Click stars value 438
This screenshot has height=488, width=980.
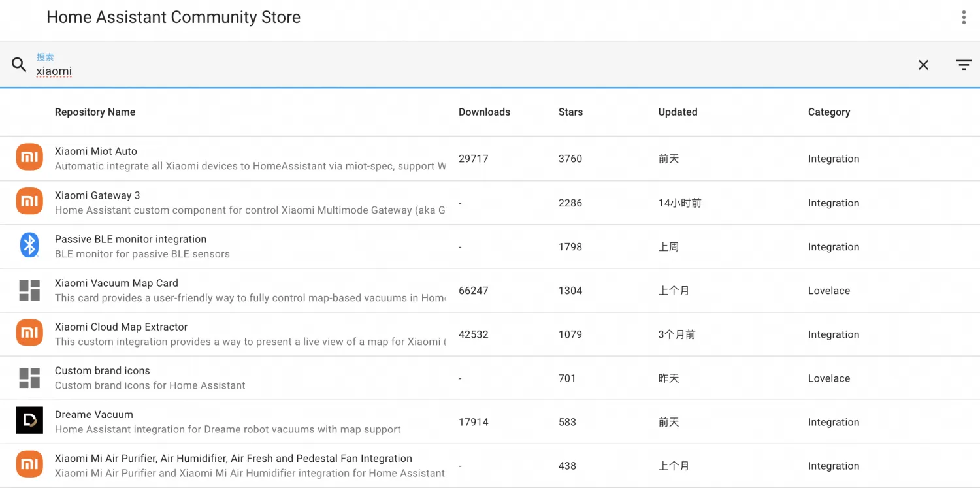pyautogui.click(x=567, y=466)
